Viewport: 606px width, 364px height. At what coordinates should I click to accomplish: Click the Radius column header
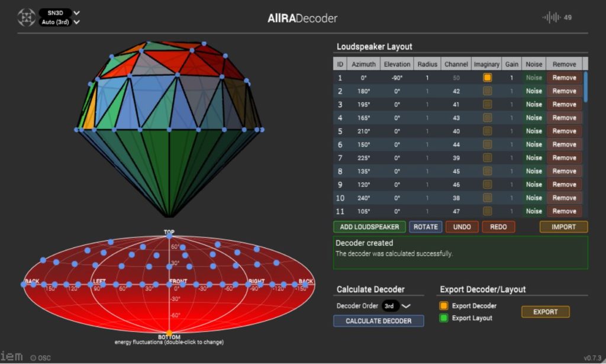click(427, 64)
